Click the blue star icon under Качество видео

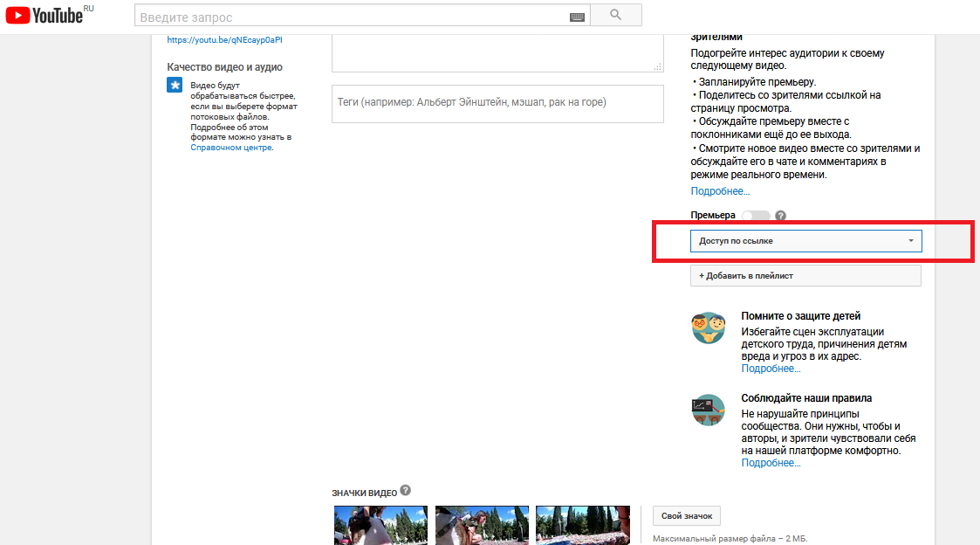[175, 85]
